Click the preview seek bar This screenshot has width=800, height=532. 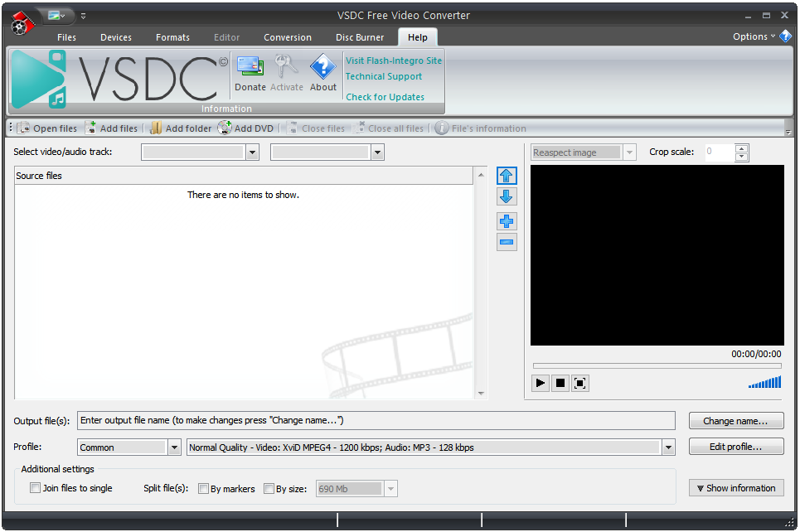click(657, 365)
